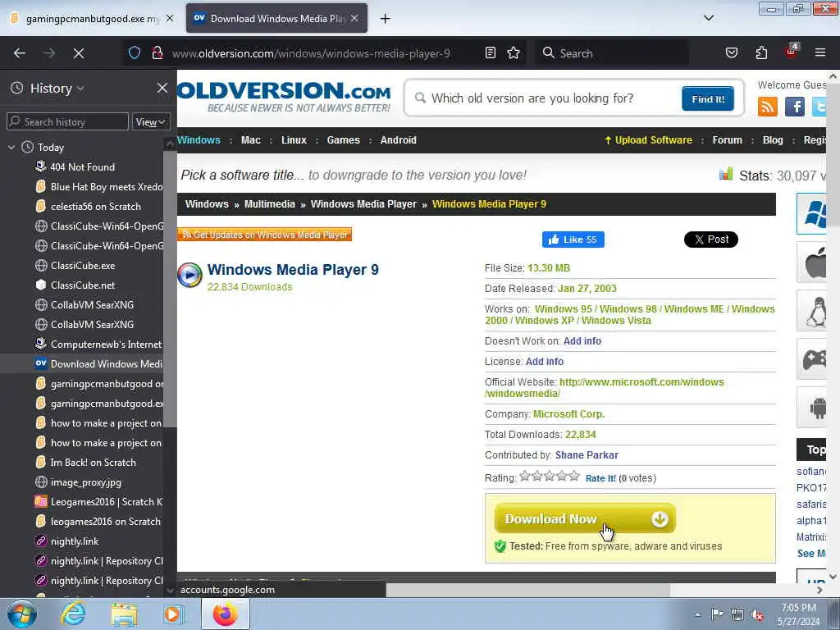Switch to the gamingpcmanbutgood.exe tab
The image size is (840, 630).
tap(91, 19)
